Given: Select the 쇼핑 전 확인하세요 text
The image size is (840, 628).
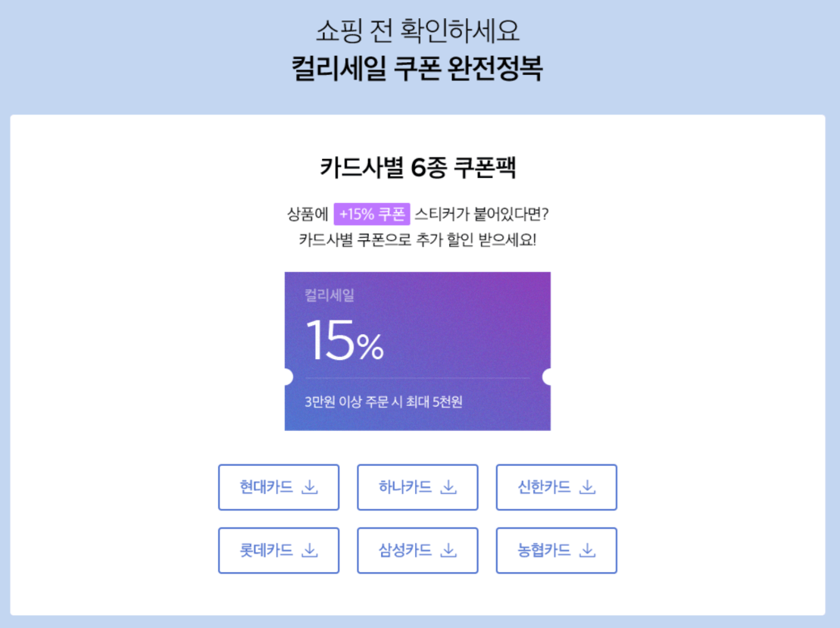Looking at the screenshot, I should pyautogui.click(x=421, y=32).
